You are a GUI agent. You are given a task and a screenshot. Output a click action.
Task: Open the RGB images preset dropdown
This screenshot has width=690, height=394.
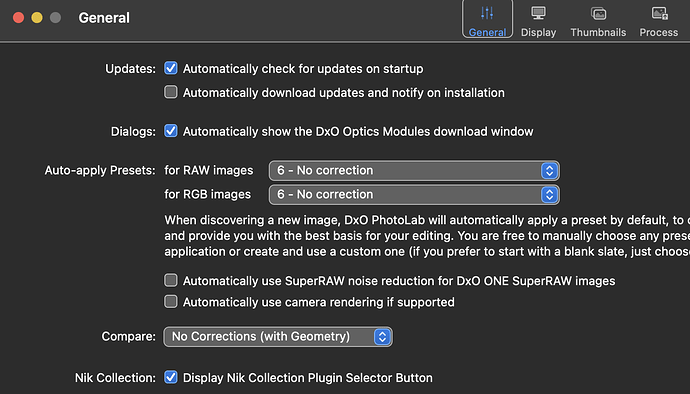tap(414, 195)
